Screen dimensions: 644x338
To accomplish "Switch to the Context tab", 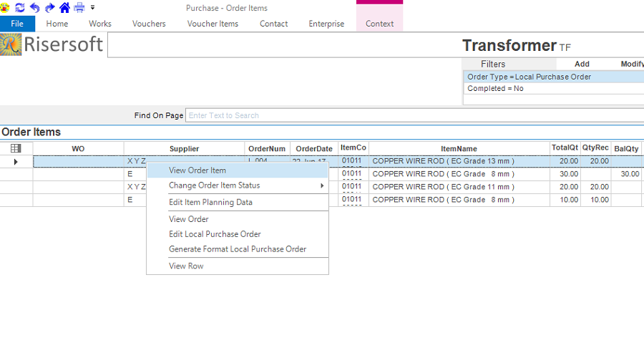I will 379,24.
